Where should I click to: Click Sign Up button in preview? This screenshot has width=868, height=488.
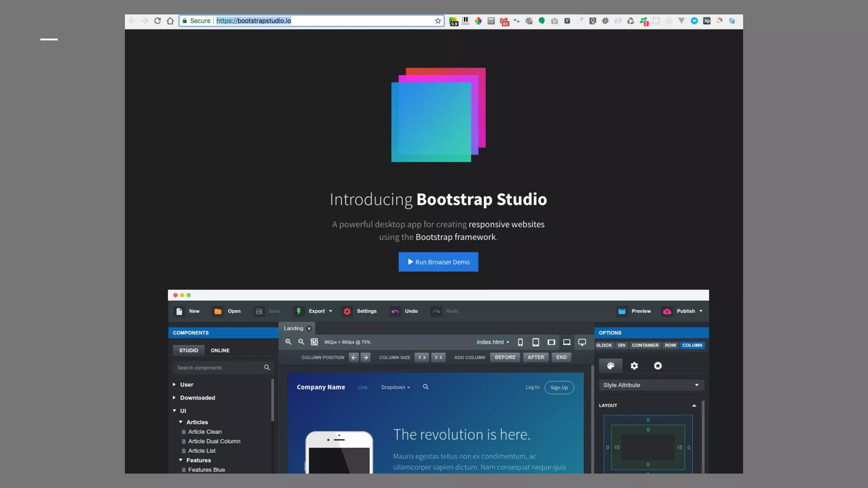click(559, 388)
